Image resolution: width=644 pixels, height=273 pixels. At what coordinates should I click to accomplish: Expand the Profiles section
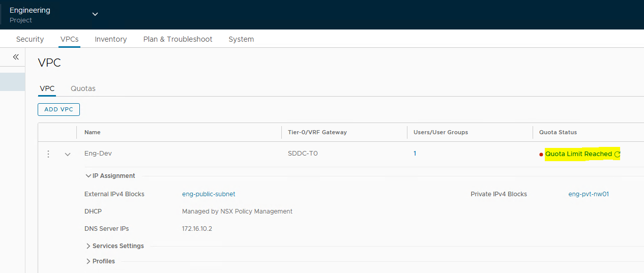pos(89,261)
